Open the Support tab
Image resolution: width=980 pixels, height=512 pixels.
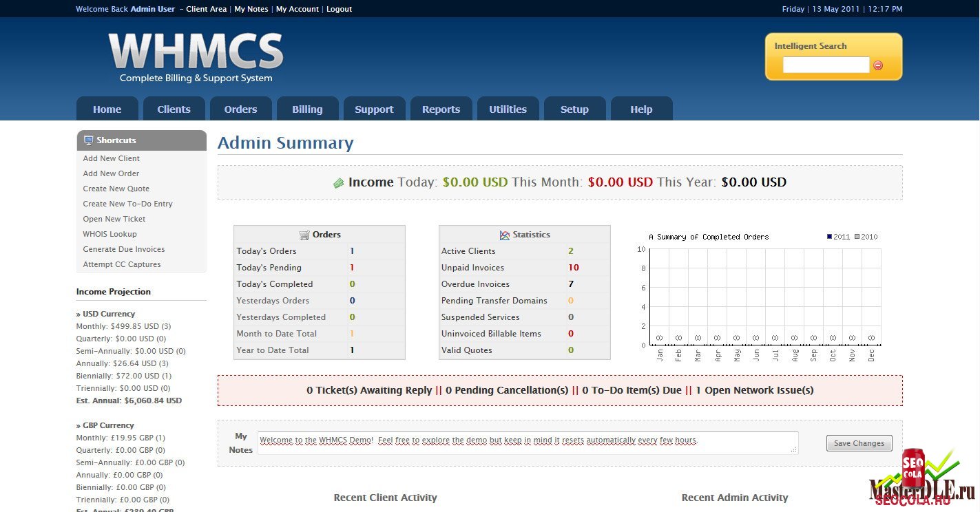coord(374,109)
